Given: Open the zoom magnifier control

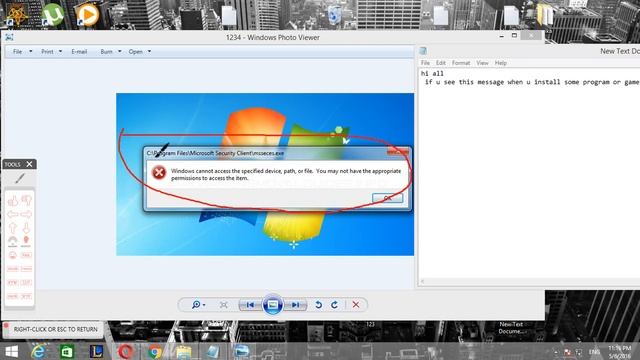Looking at the screenshot, I should [198, 304].
